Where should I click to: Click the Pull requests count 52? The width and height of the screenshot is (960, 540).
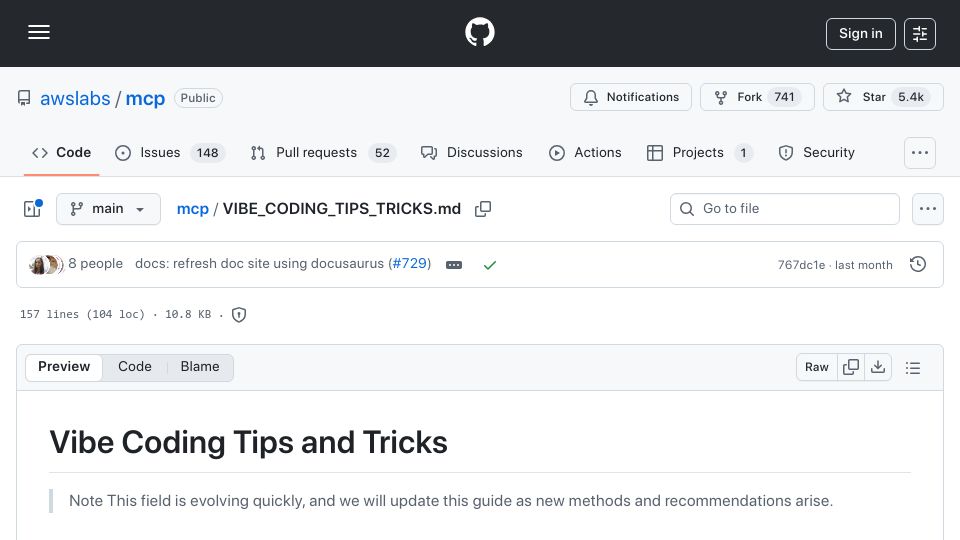coord(382,152)
